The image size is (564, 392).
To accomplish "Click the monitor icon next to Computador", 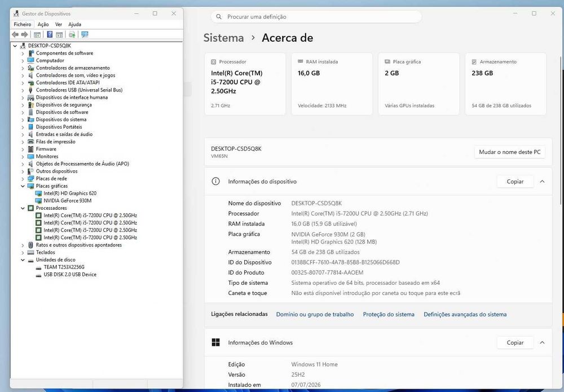I will coord(31,60).
